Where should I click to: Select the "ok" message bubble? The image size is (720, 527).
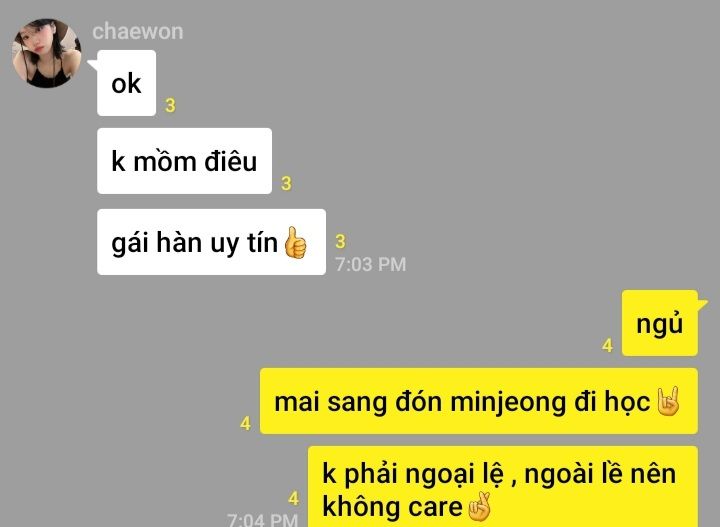click(126, 83)
